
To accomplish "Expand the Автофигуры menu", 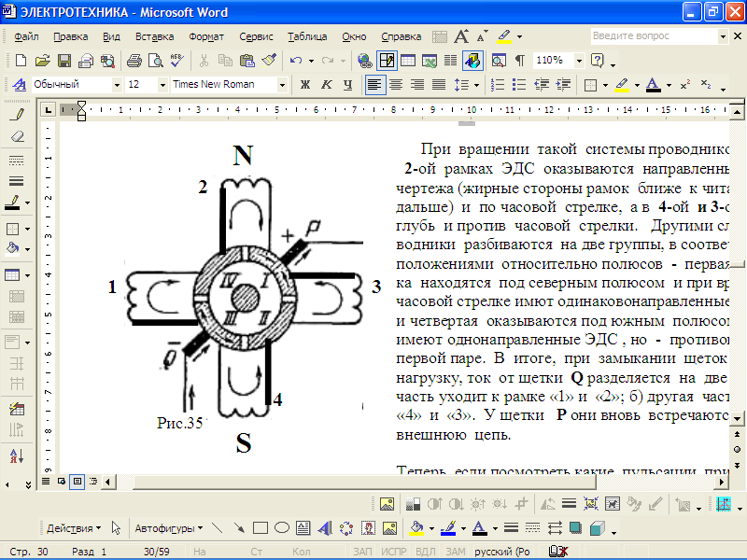I will (167, 527).
